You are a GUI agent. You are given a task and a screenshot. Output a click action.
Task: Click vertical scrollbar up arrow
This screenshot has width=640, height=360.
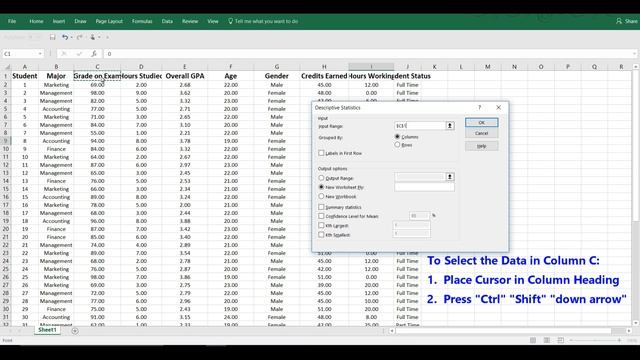click(x=636, y=67)
